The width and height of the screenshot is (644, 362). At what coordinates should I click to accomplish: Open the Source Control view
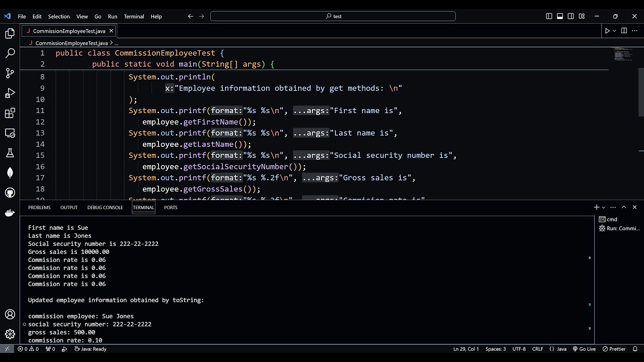tap(10, 73)
